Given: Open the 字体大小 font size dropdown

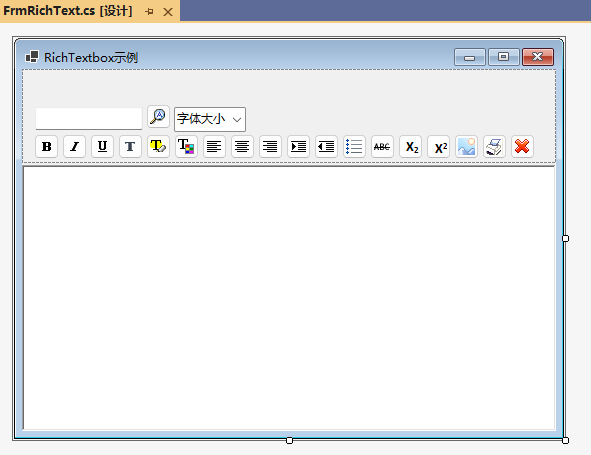Looking at the screenshot, I should click(210, 119).
